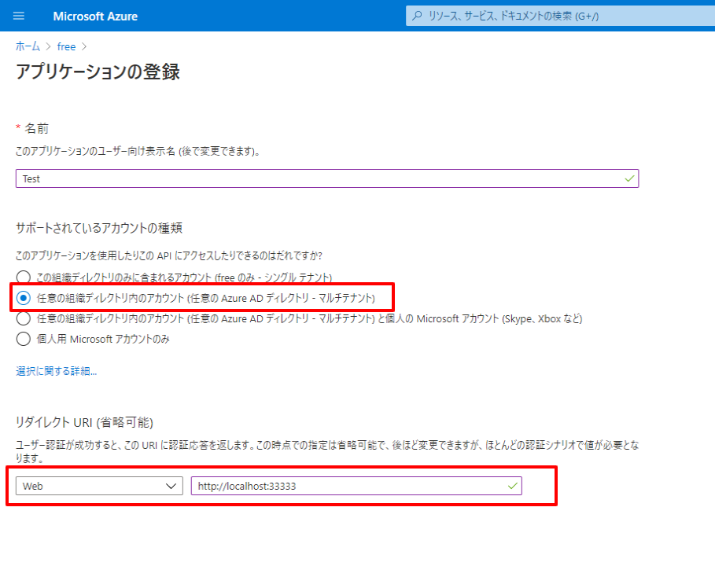Click the green checkmark in the name field
The width and height of the screenshot is (715, 588).
(x=629, y=178)
